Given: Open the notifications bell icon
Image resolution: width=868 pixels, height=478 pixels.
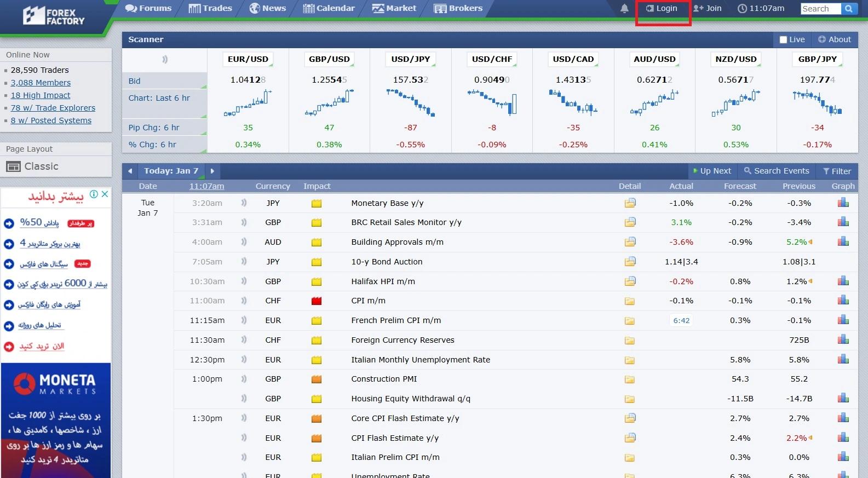Looking at the screenshot, I should tap(624, 8).
